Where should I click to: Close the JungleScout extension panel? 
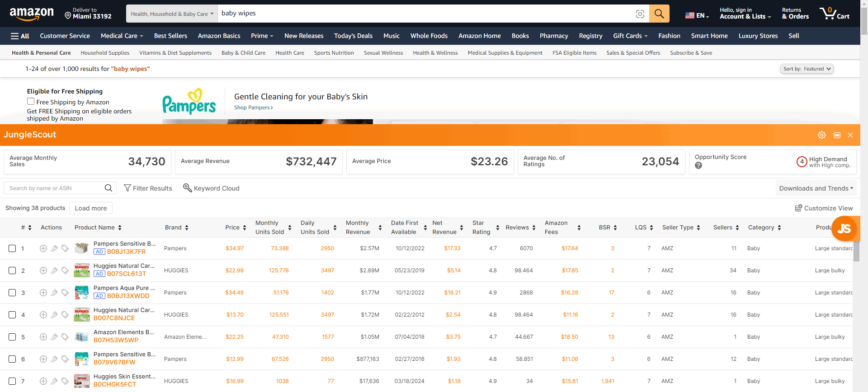point(850,135)
